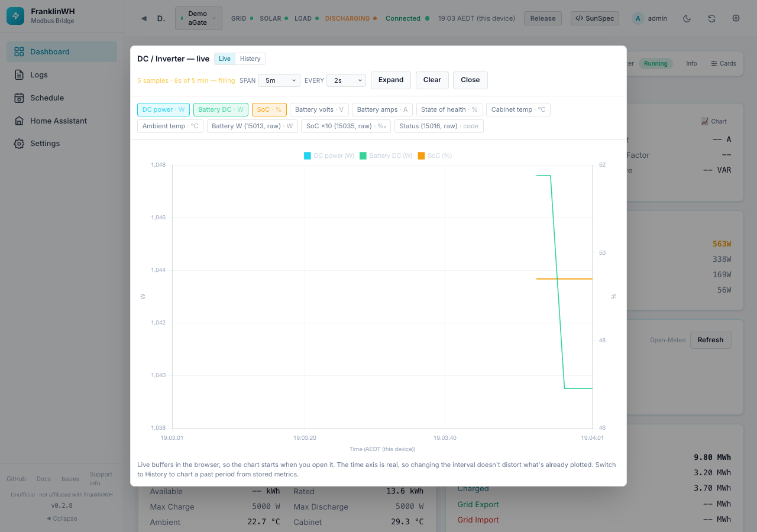Open the EVERY 2s interval dropdown
Screen dimensions: 757x532
346,80
